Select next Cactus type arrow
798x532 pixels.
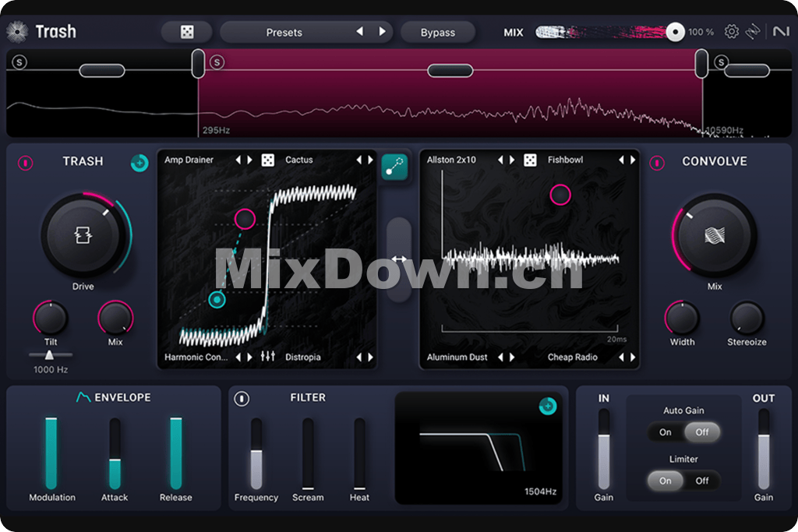coord(370,160)
